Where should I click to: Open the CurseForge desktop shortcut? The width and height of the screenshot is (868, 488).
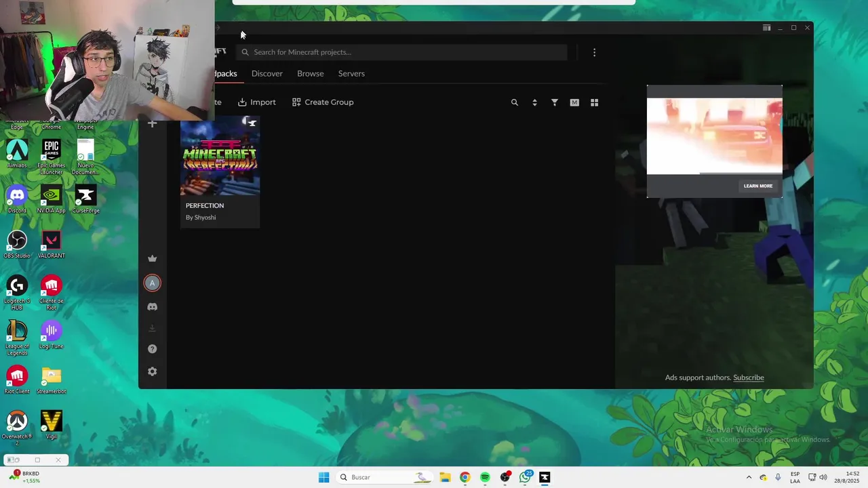(x=85, y=199)
